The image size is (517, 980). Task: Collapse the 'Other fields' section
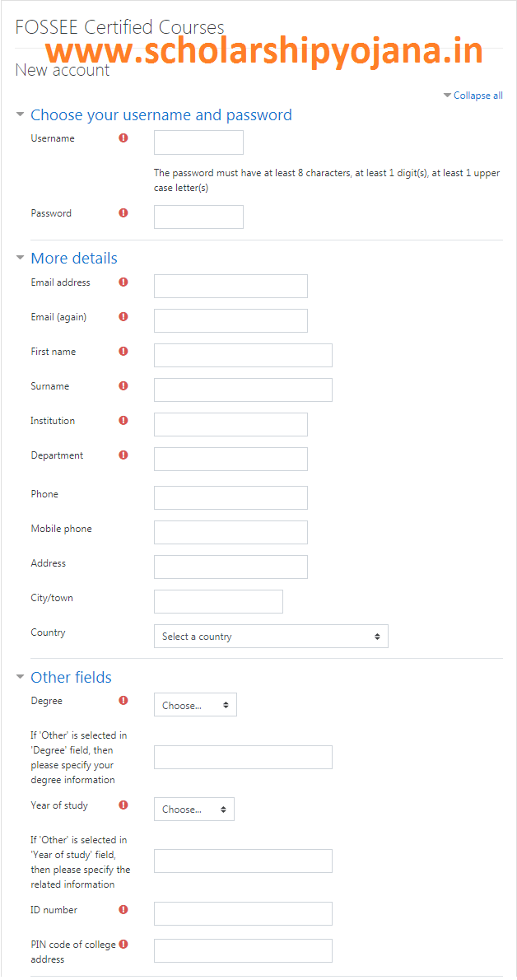21,677
